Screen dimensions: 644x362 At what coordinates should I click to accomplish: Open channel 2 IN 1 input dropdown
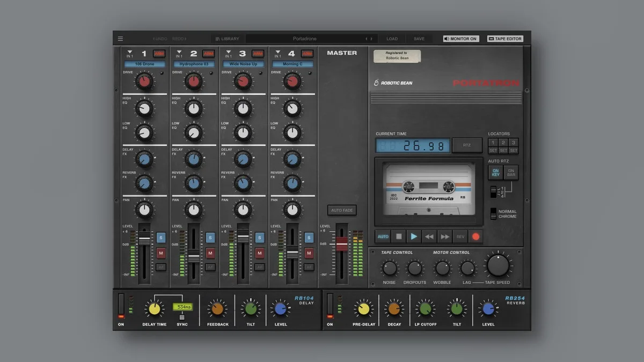click(x=179, y=53)
